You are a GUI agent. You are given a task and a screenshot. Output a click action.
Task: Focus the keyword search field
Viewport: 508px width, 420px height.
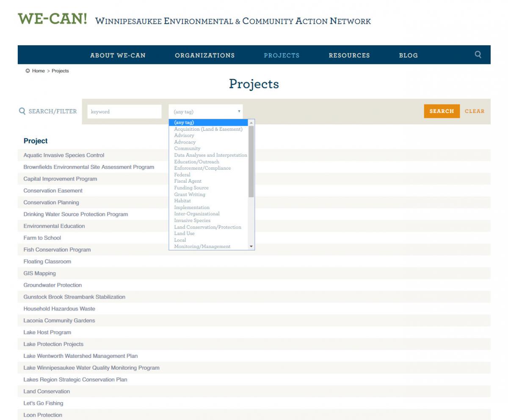click(x=124, y=112)
